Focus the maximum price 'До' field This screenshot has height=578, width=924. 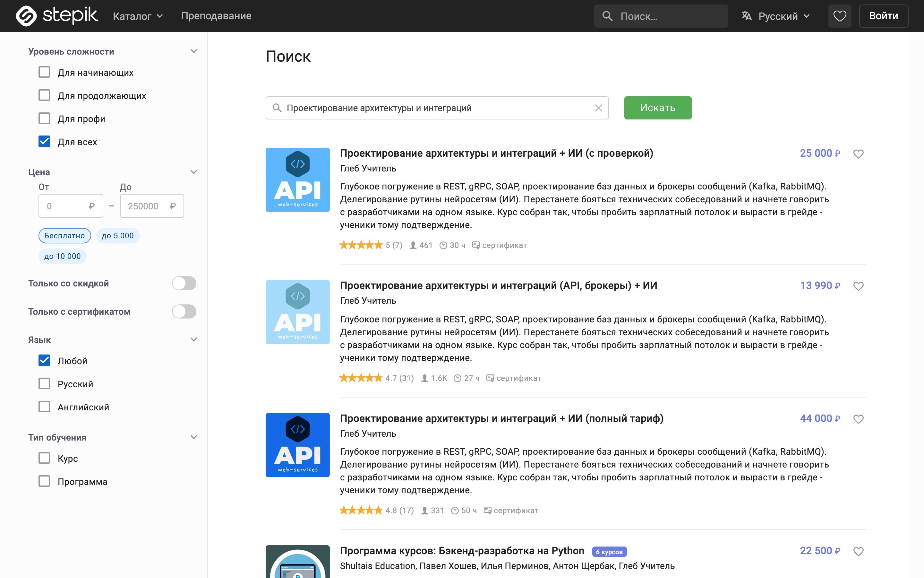152,206
